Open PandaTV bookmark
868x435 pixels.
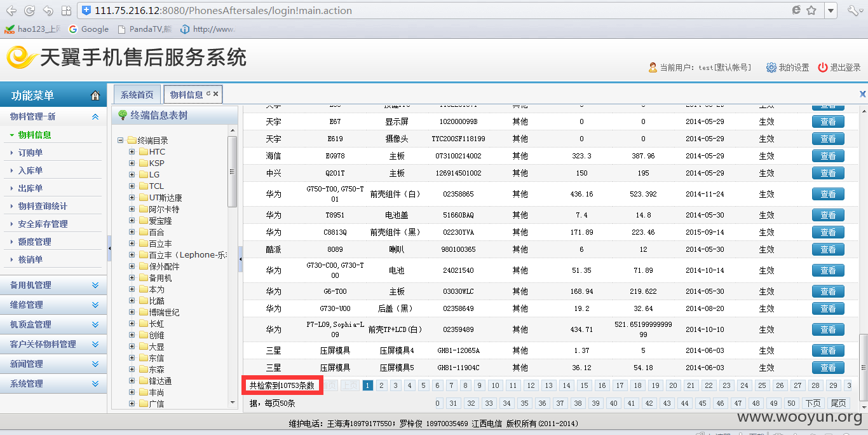(x=144, y=29)
